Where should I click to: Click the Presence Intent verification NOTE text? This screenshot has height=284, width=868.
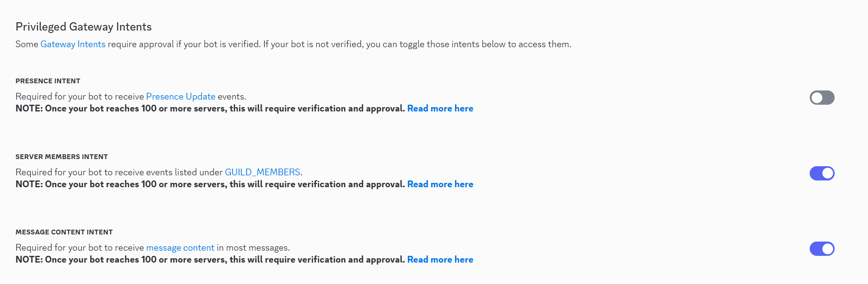pos(210,108)
